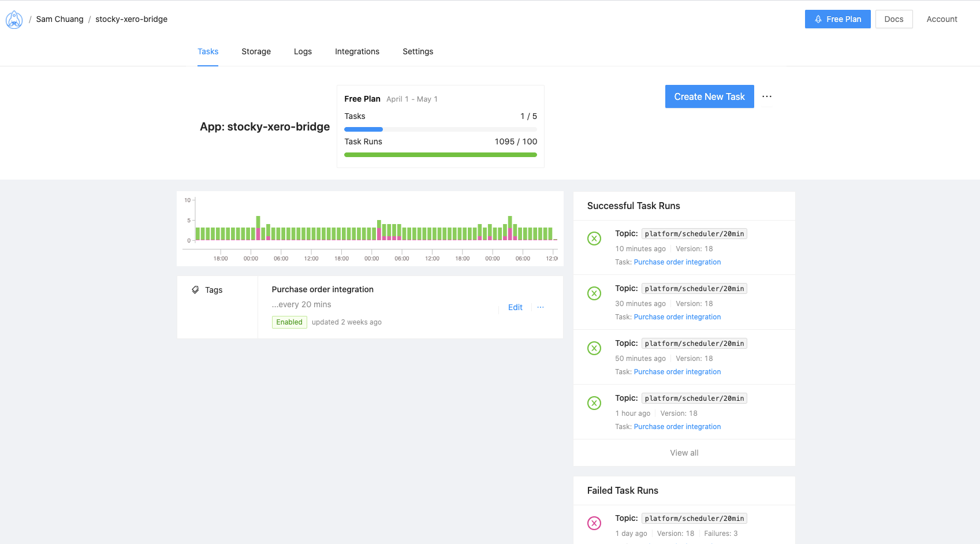The image size is (980, 544).
Task: Open the Docs button
Action: 893,19
